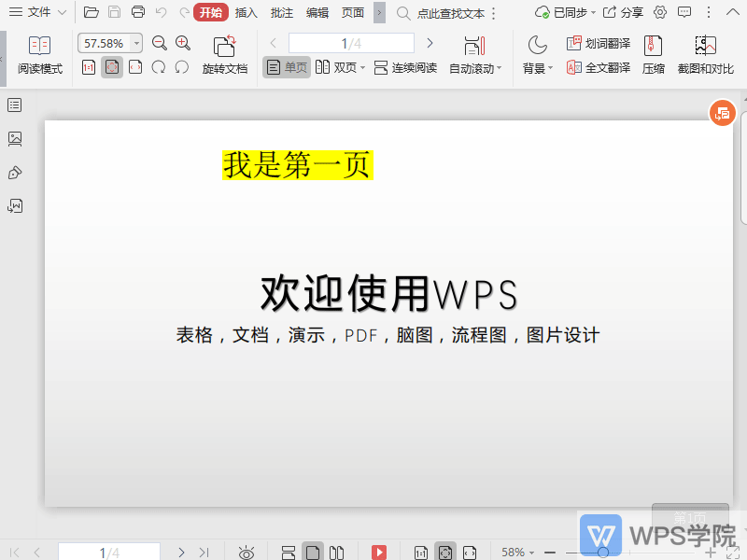Click the 压缩 compress icon
Viewport: 747px width, 560px height.
(653, 54)
